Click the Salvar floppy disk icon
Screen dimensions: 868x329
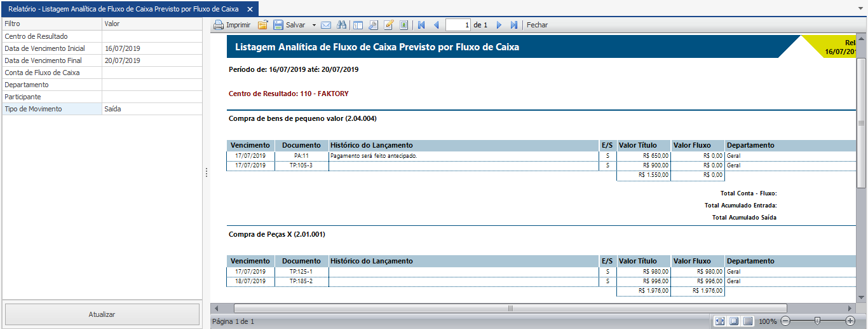pos(278,25)
